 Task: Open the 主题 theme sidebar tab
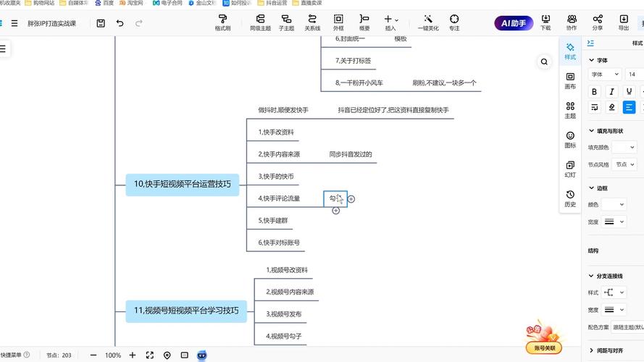coord(570,110)
